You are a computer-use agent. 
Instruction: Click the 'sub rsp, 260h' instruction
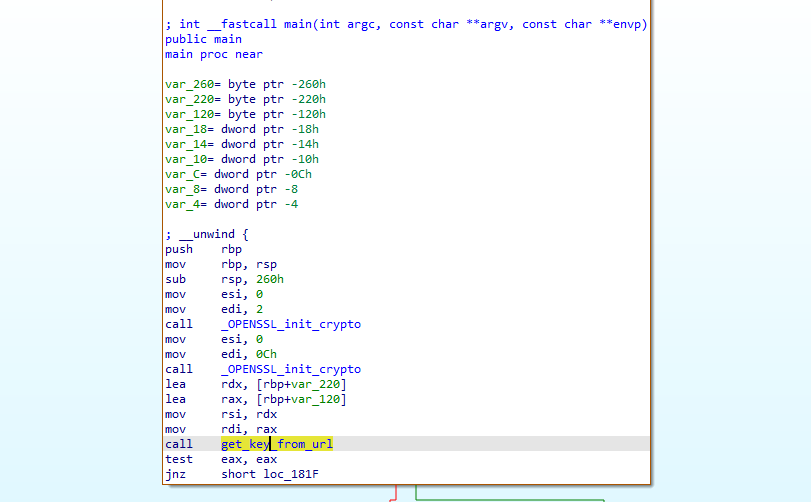click(224, 279)
